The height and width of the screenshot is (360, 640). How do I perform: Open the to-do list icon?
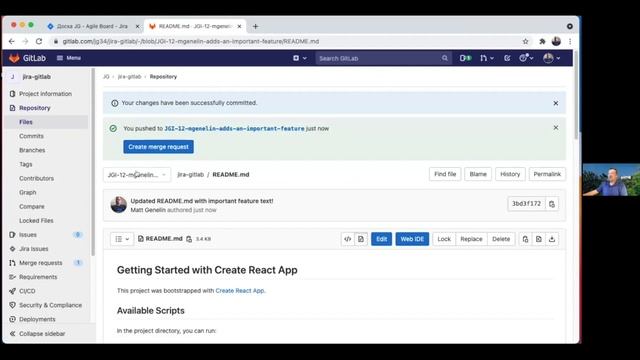(507, 58)
